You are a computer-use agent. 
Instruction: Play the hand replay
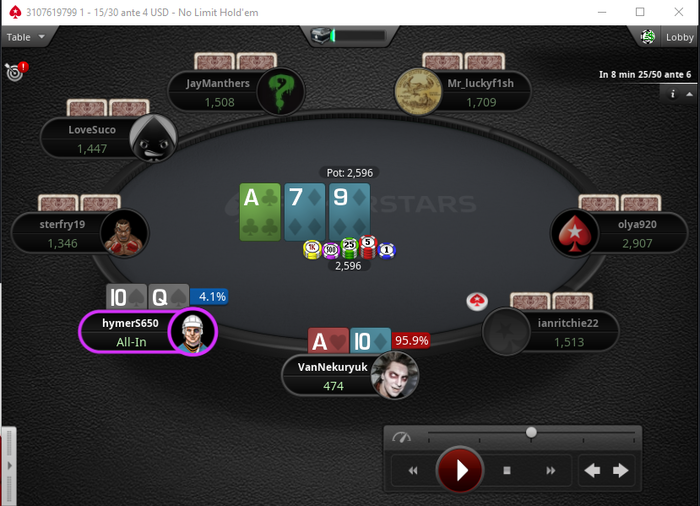(460, 470)
